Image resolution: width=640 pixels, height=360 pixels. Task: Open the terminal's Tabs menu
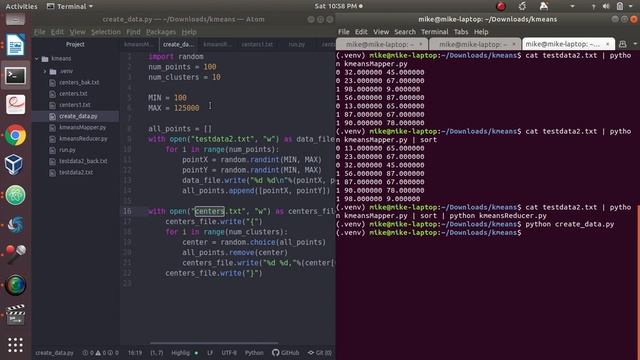click(x=461, y=32)
